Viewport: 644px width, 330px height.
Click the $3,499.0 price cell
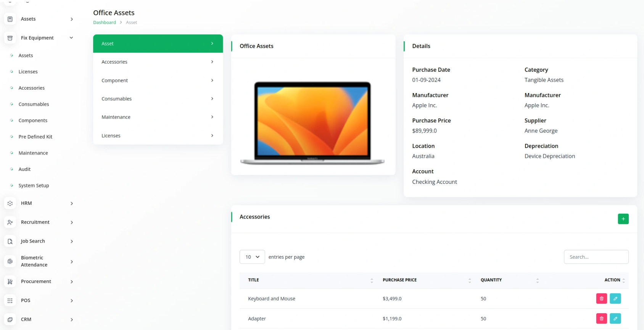[392, 299]
